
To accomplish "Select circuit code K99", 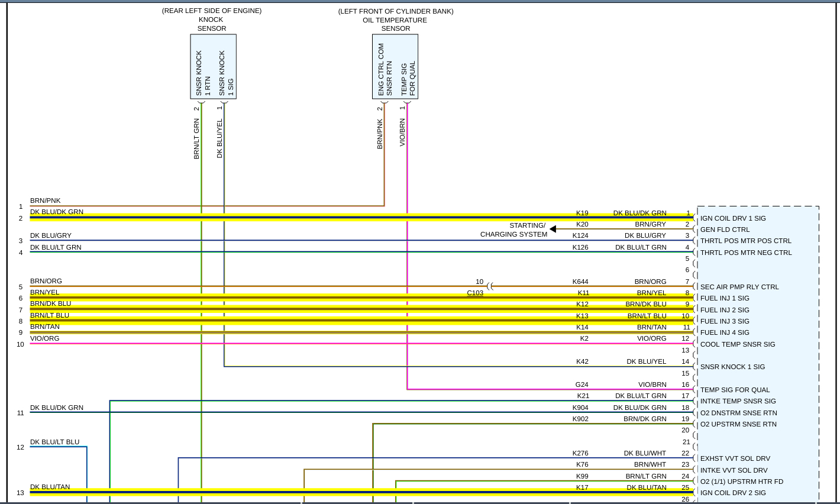I will coord(582,476).
